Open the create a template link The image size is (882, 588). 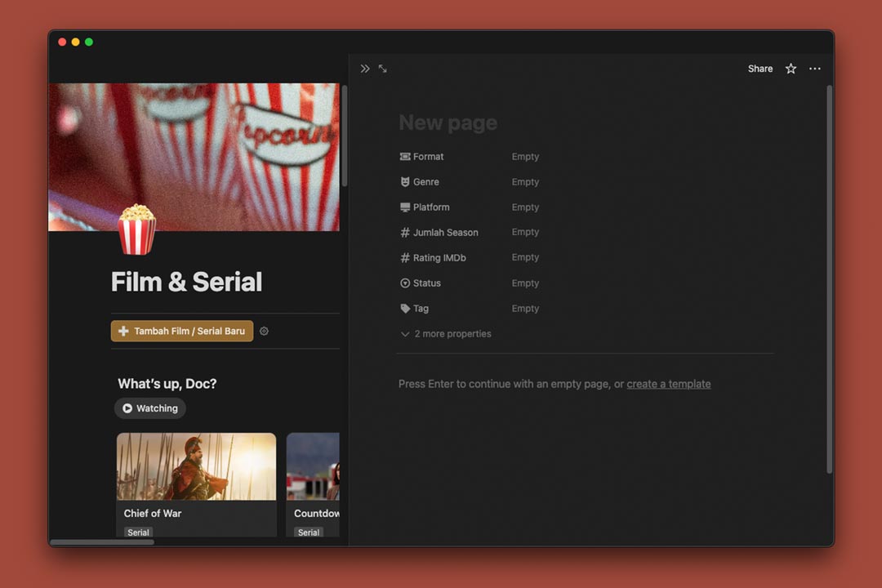click(x=668, y=384)
